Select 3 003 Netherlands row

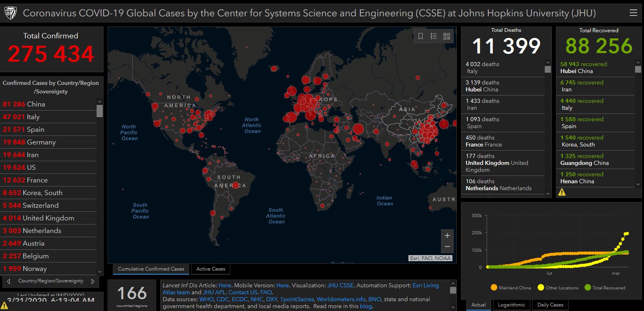[x=48, y=231]
